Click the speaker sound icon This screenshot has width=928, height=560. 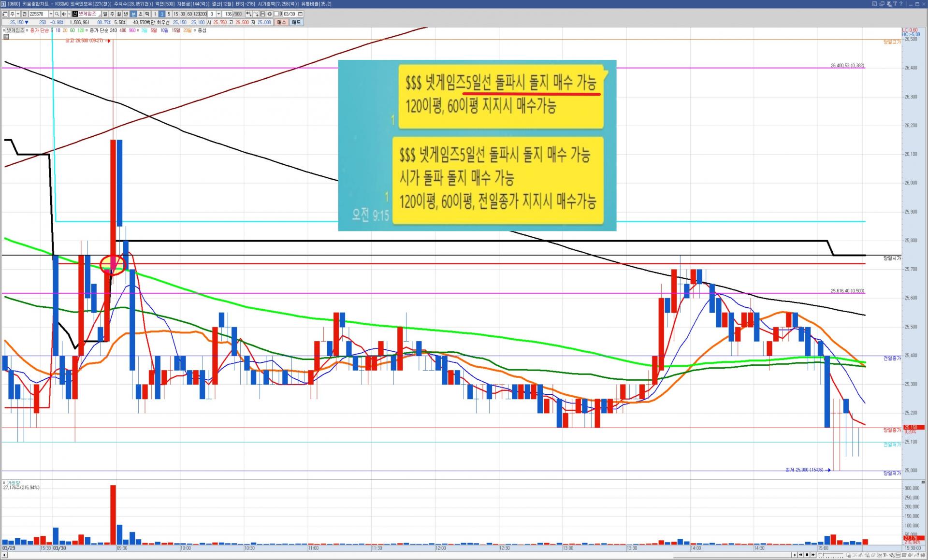[x=64, y=14]
